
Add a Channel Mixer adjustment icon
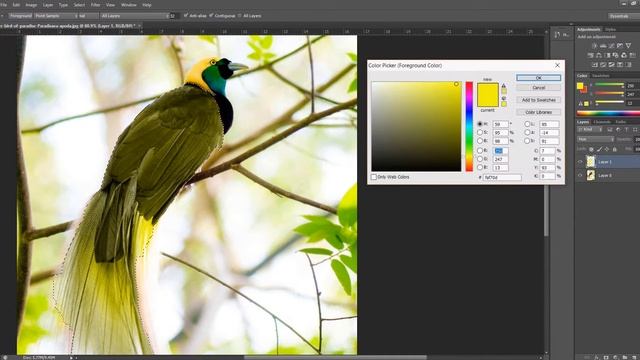[x=624, y=55]
